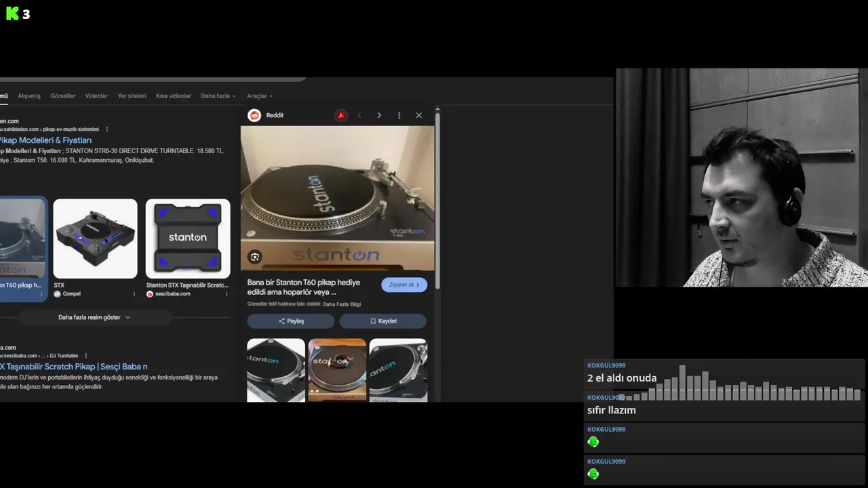868x488 pixels.
Task: Click the top KOKGUL9099 chat username
Action: click(x=606, y=365)
